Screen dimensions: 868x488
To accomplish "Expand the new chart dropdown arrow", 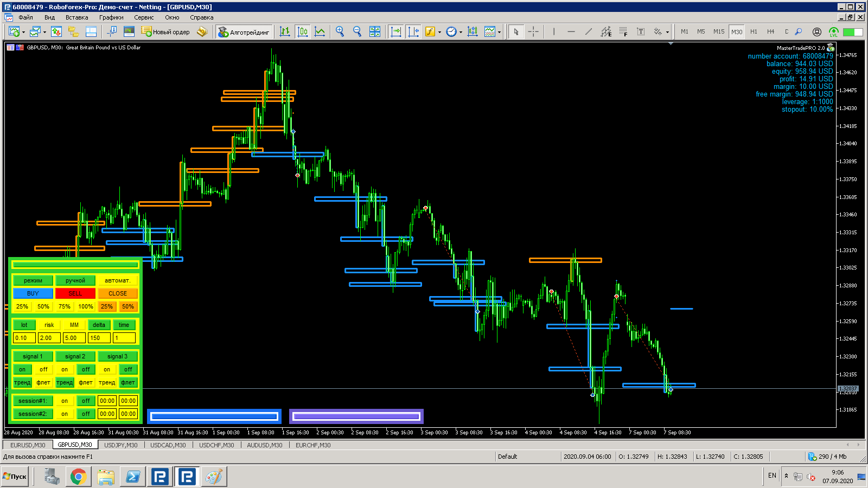I will pyautogui.click(x=23, y=32).
